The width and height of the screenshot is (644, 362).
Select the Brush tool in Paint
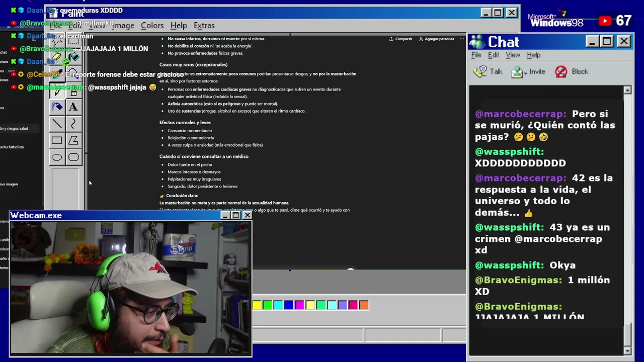[73, 91]
